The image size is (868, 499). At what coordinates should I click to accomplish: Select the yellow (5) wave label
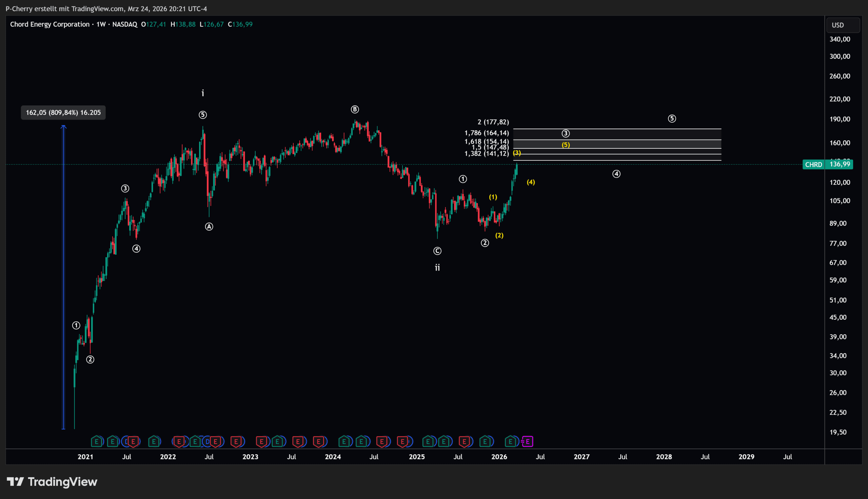pos(566,145)
